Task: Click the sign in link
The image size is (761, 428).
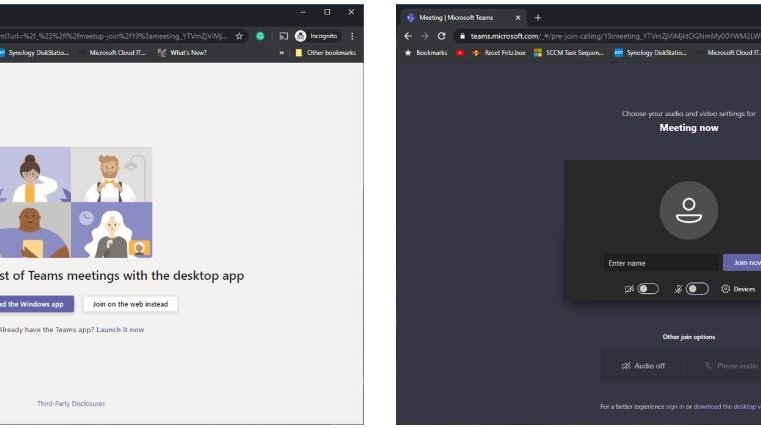Action: coord(675,407)
